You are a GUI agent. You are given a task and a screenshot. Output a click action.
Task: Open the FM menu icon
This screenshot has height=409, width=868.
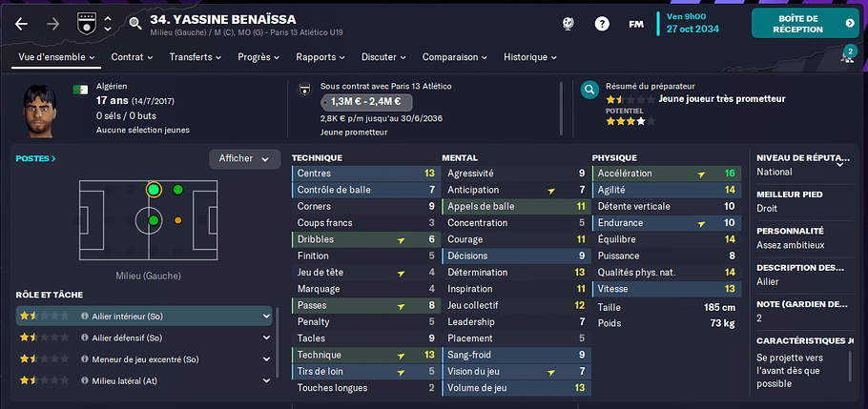636,25
